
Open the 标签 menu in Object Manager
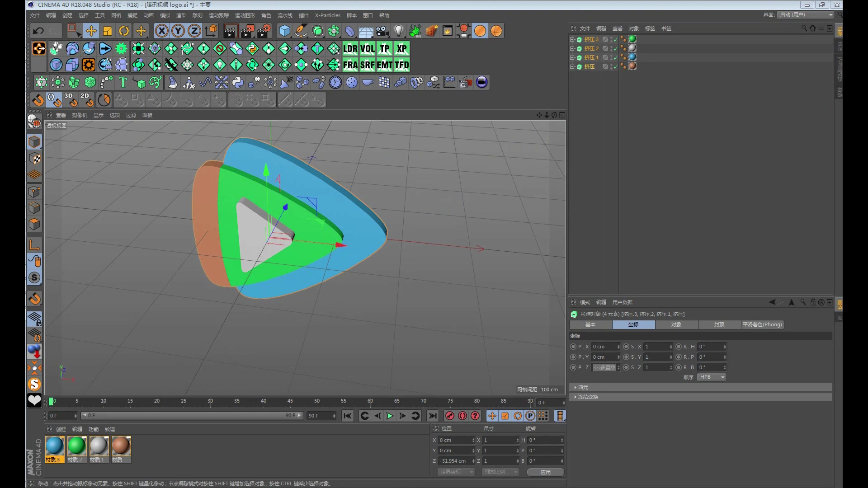pyautogui.click(x=650, y=28)
